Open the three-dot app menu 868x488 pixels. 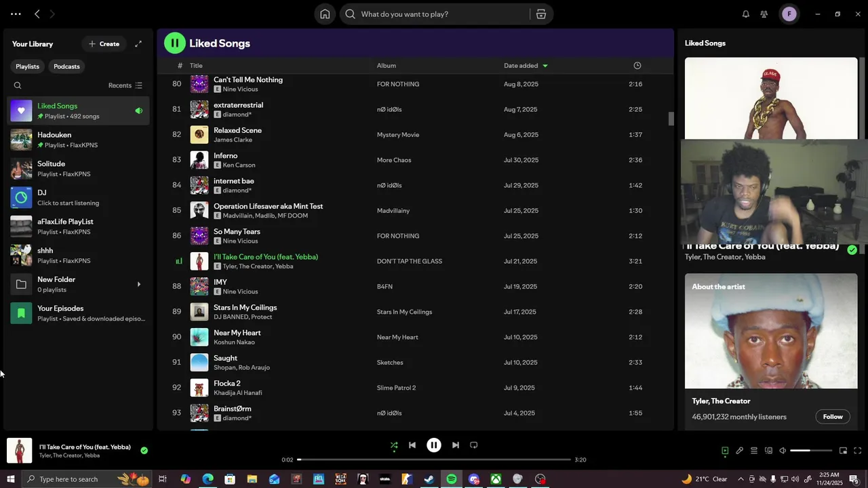click(16, 14)
